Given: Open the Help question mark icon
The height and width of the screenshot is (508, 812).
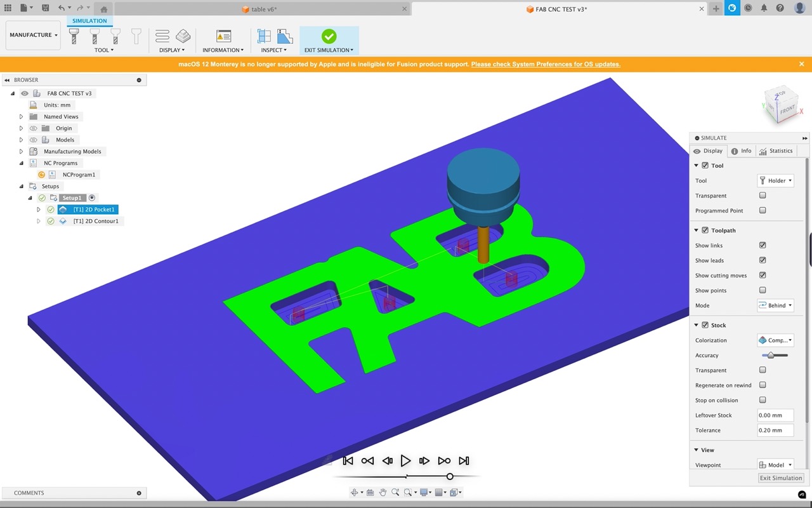Looking at the screenshot, I should (x=780, y=8).
